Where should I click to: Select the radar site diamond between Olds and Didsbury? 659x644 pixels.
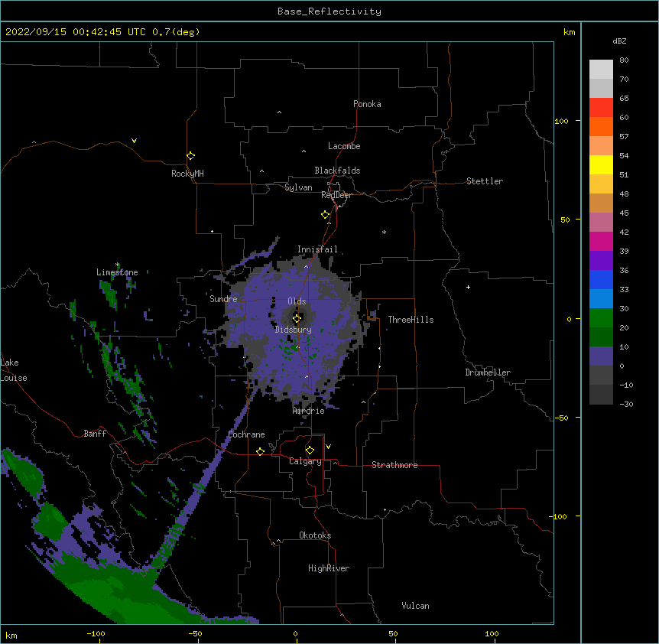pyautogui.click(x=297, y=319)
